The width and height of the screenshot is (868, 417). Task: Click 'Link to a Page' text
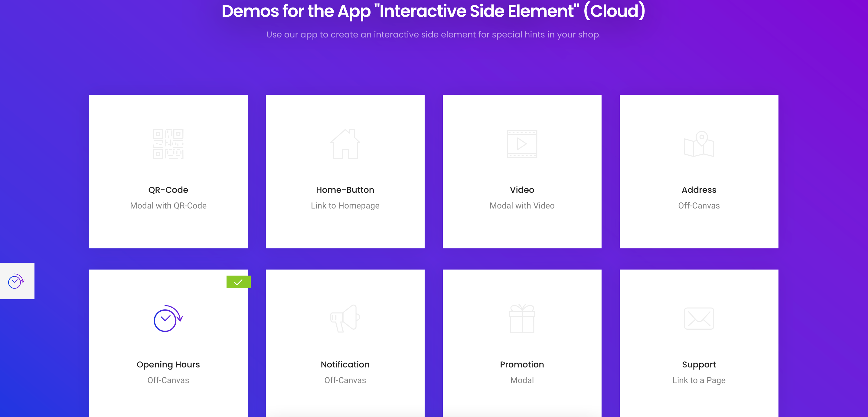[699, 380]
